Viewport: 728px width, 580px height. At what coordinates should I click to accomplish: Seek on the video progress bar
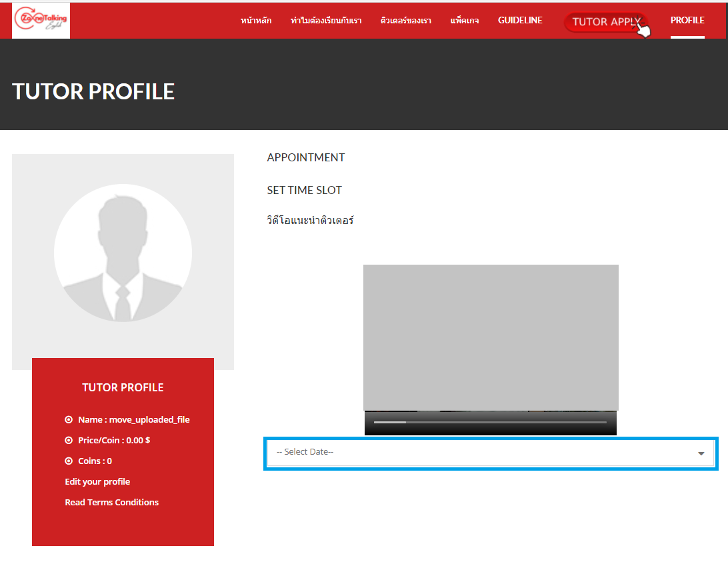click(x=490, y=422)
